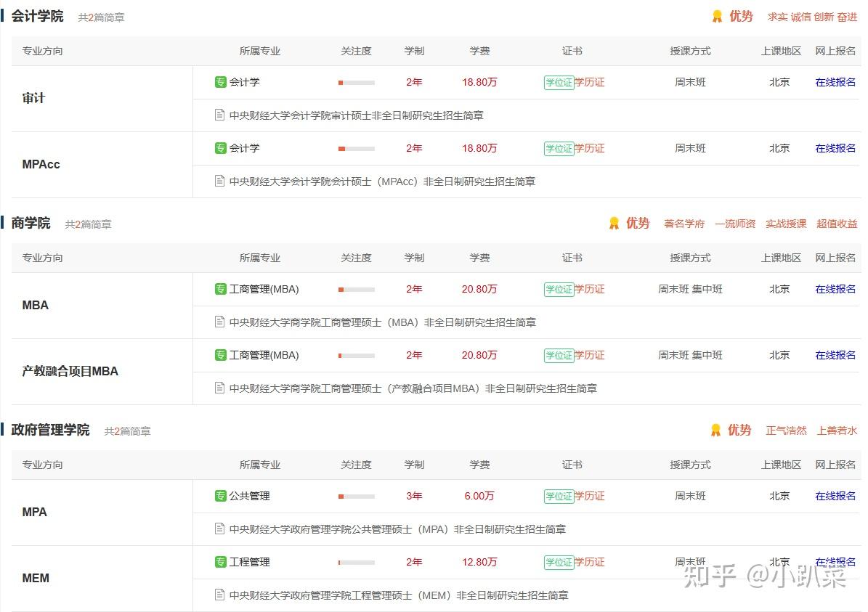Image resolution: width=868 pixels, height=612 pixels.
Task: Click green 专 icon in 产教融合项目MBA row
Action: (220, 355)
